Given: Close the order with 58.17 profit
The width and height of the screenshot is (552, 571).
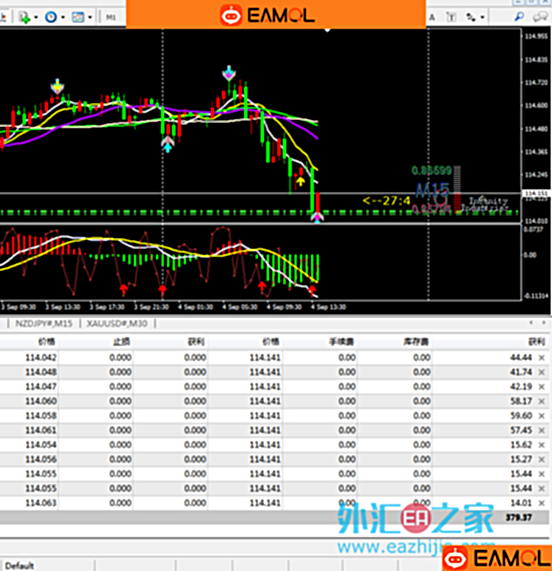Looking at the screenshot, I should pos(541,401).
